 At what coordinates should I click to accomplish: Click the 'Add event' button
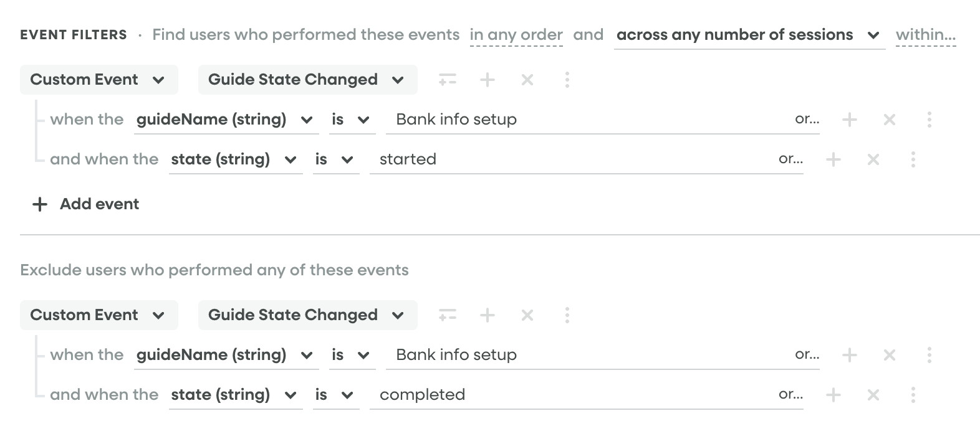tap(86, 204)
